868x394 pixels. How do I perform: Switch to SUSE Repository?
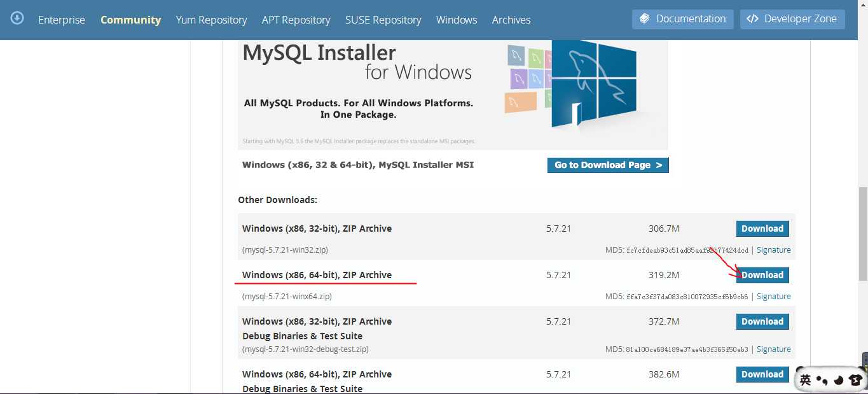coord(383,20)
